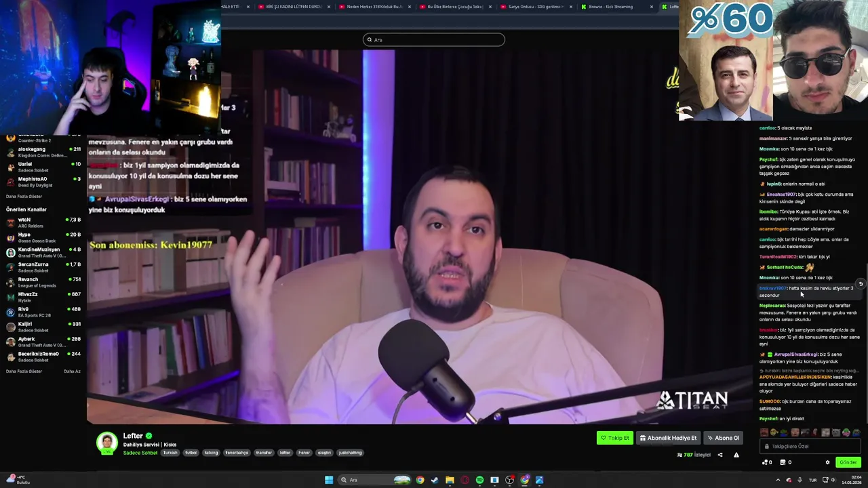
Task: Close the Suriye Ordusu tab
Action: coord(570,7)
